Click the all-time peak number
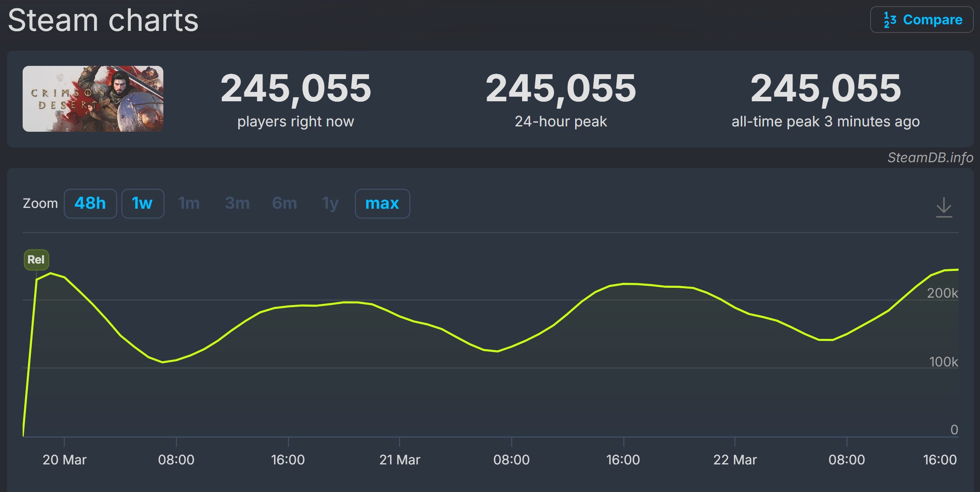 pos(825,89)
